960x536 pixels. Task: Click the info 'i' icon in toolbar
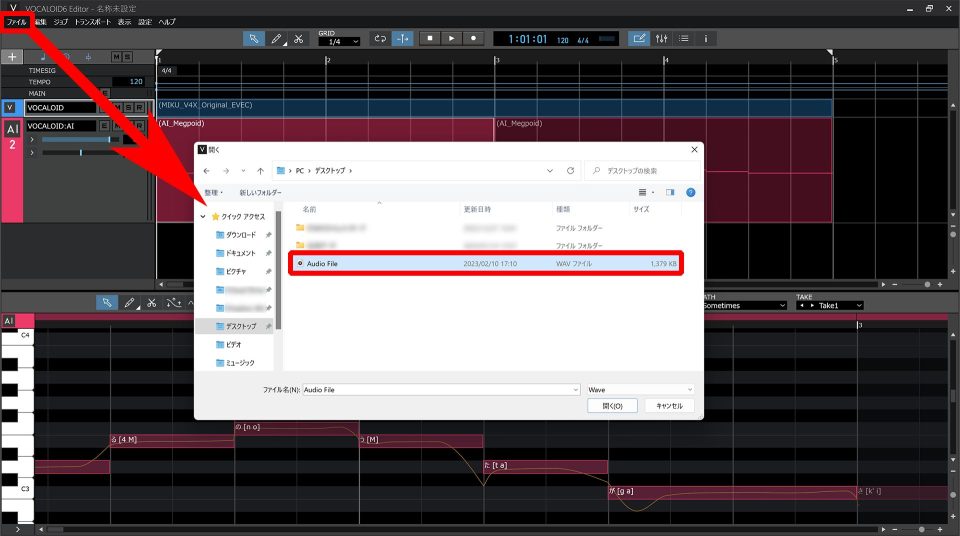tap(705, 38)
